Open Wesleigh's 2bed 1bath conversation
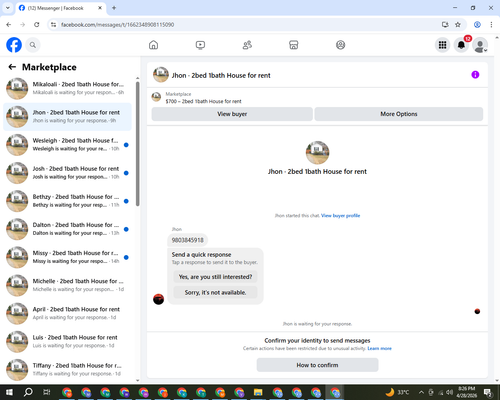Image resolution: width=500 pixels, height=400 pixels. (67, 145)
